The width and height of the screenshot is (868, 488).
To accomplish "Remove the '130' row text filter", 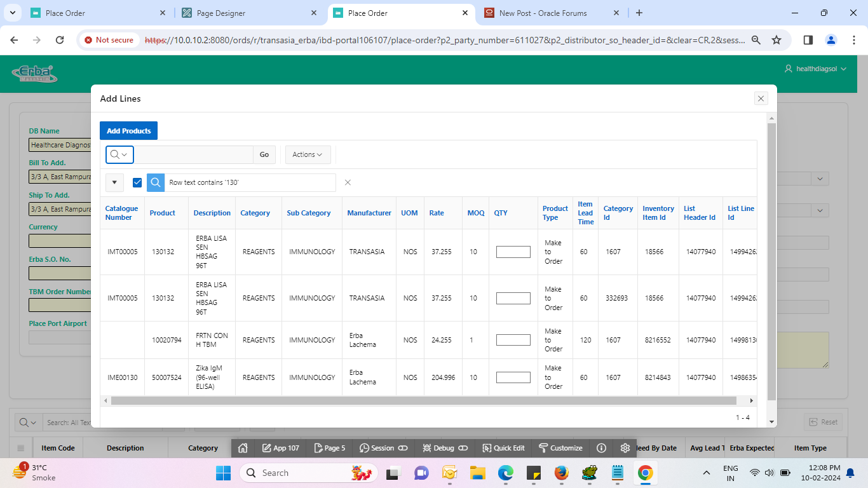I will [348, 182].
